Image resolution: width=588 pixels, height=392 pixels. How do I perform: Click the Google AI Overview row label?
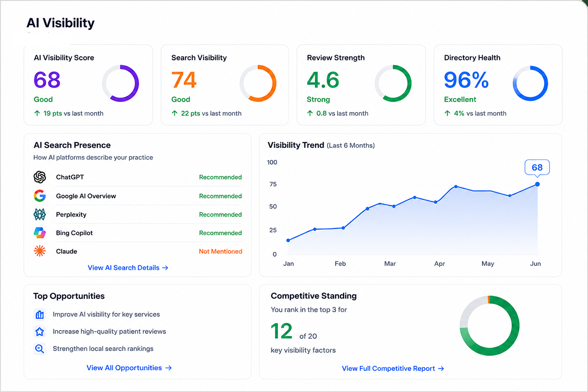[x=86, y=196]
